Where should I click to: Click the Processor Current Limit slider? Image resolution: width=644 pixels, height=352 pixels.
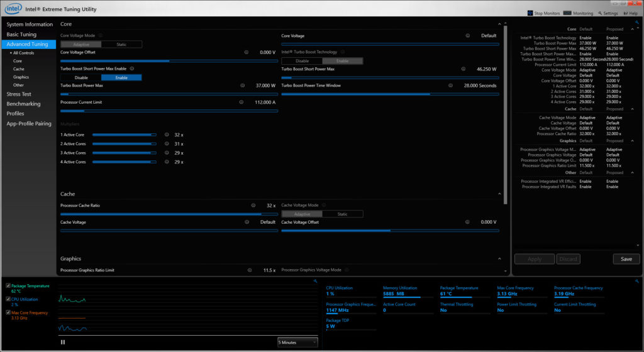pos(169,111)
